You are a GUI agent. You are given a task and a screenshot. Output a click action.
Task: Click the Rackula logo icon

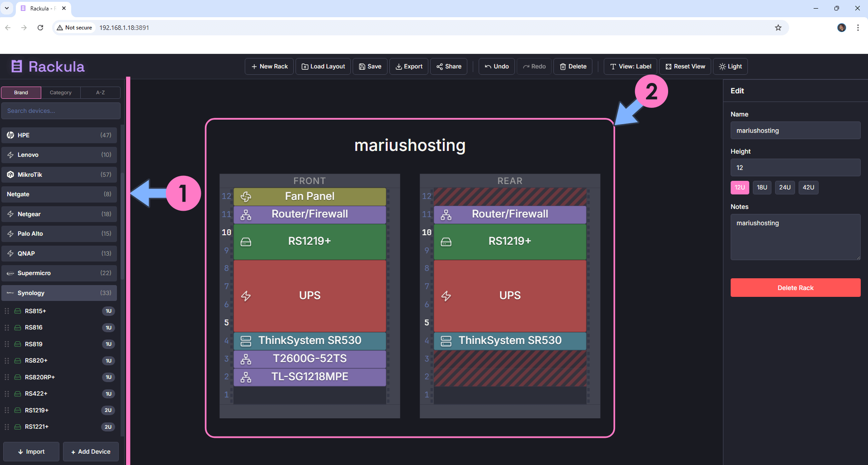click(x=17, y=67)
